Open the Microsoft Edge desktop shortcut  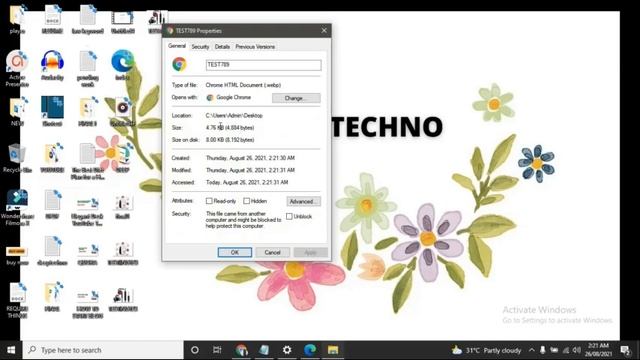tap(122, 62)
